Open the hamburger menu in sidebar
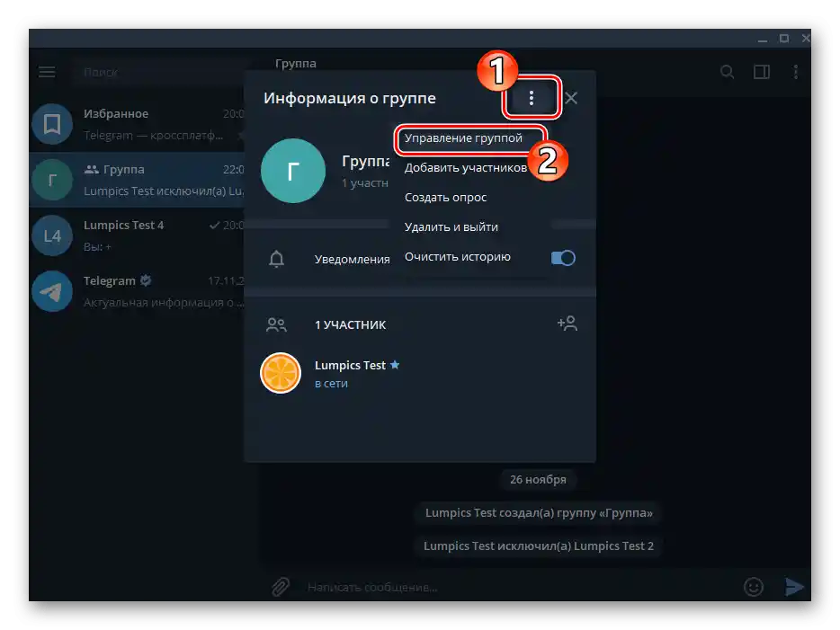This screenshot has width=840, height=630. 47,72
